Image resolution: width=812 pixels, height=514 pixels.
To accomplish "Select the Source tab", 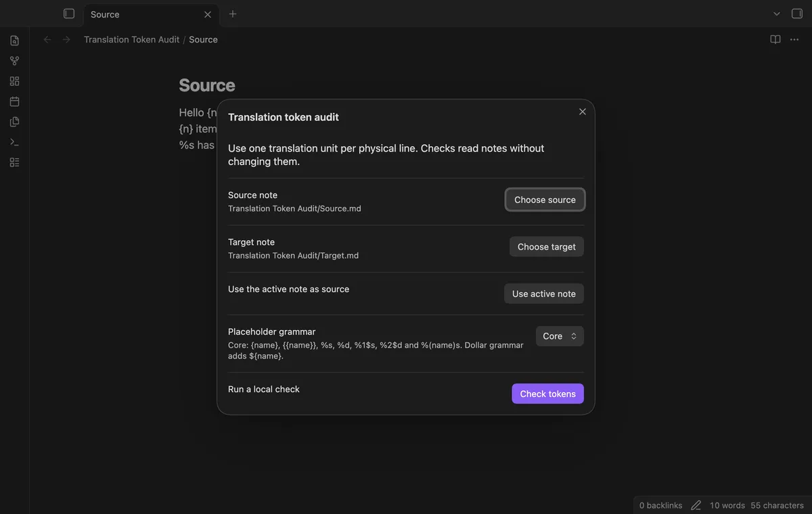I will 150,14.
